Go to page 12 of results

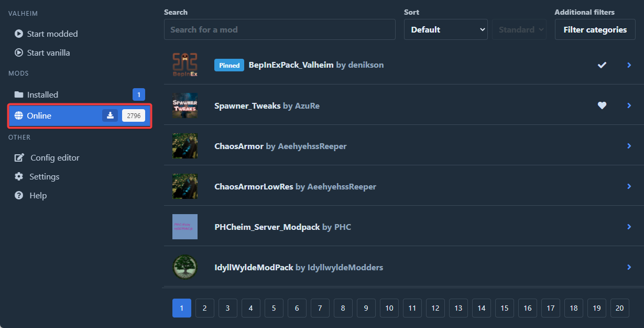coord(435,308)
